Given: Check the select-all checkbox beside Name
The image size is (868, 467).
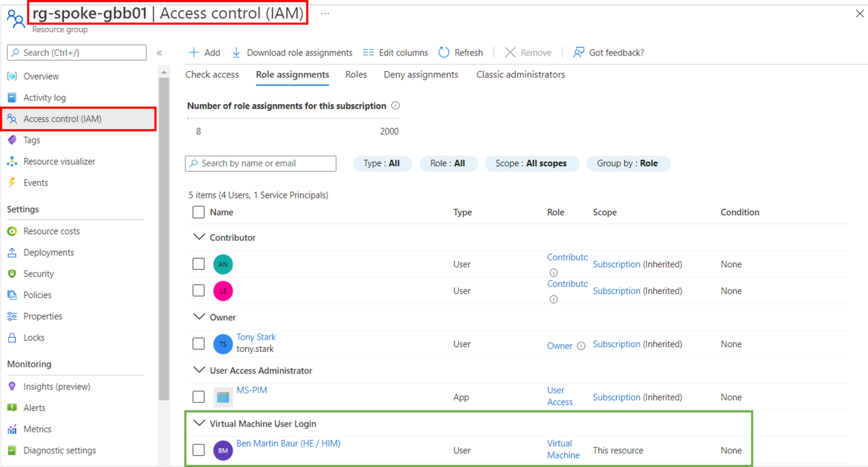Looking at the screenshot, I should coord(198,212).
